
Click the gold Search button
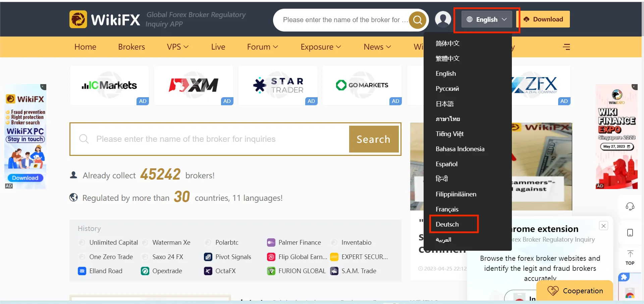(374, 139)
